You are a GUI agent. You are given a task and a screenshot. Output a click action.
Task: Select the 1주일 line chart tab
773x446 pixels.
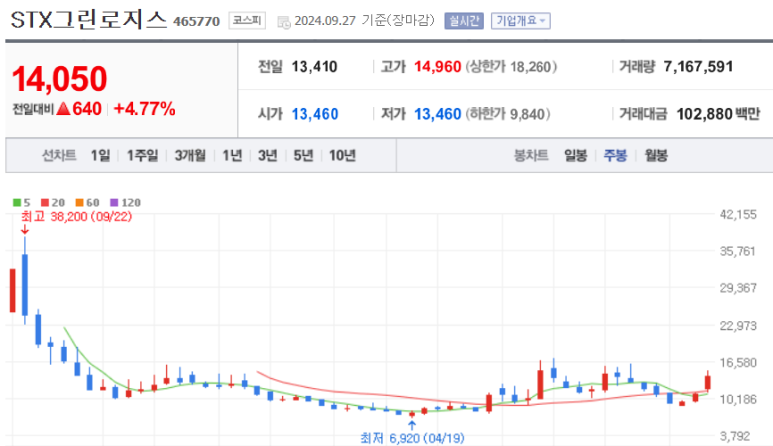point(142,156)
